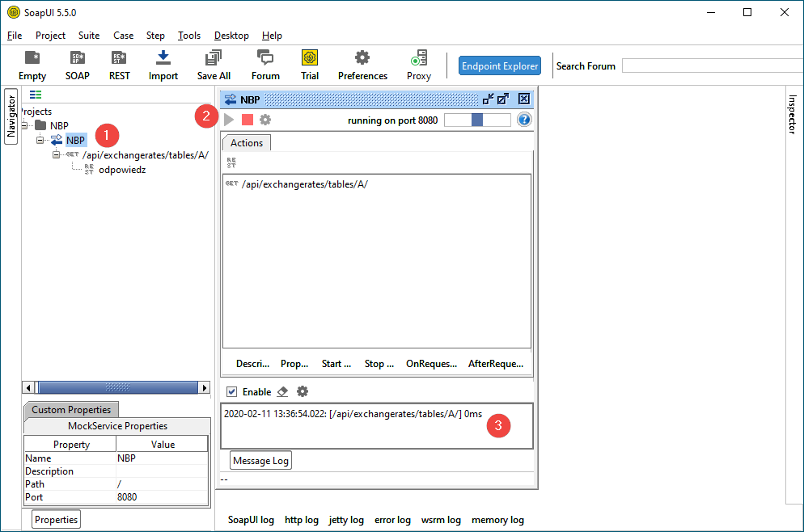This screenshot has height=532, width=804.
Task: Minimize the NBP internal panel
Action: tap(489, 99)
